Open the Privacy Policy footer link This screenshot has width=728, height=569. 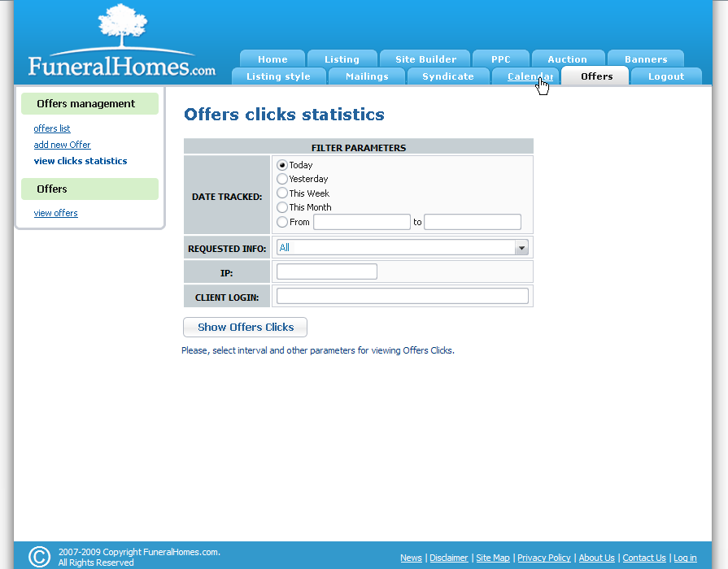click(x=543, y=558)
